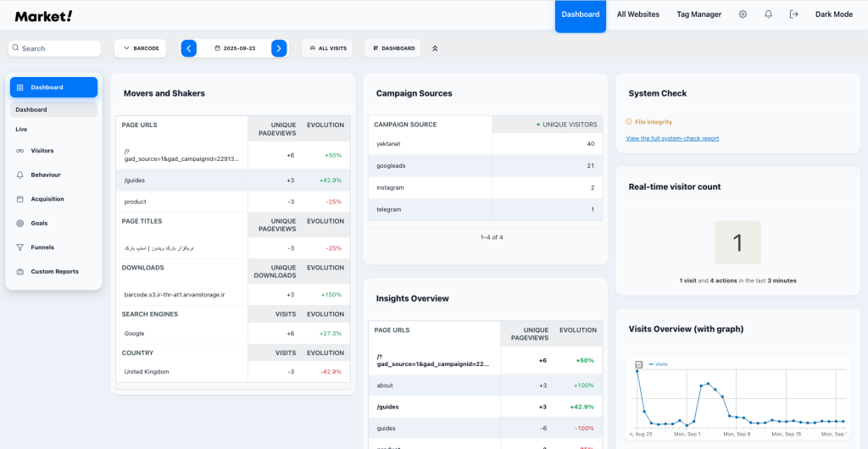This screenshot has height=449, width=868.
Task: Click the sign out arrow icon
Action: 793,14
